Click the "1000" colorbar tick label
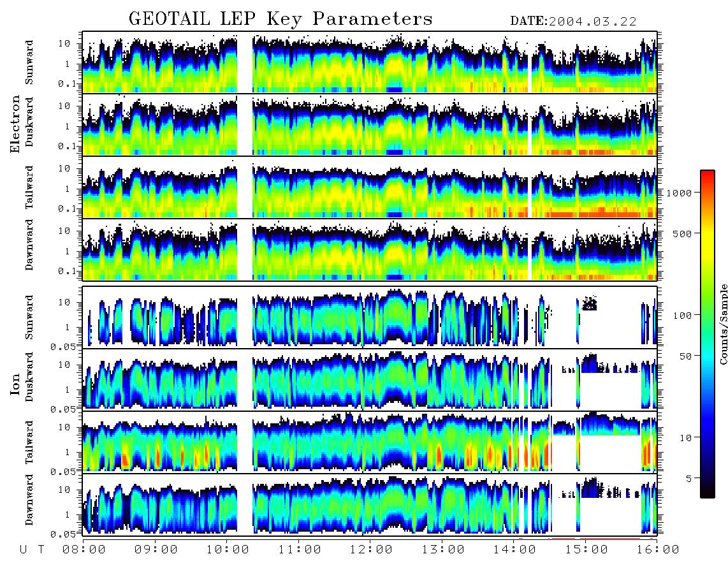The width and height of the screenshot is (728, 561). (x=679, y=193)
